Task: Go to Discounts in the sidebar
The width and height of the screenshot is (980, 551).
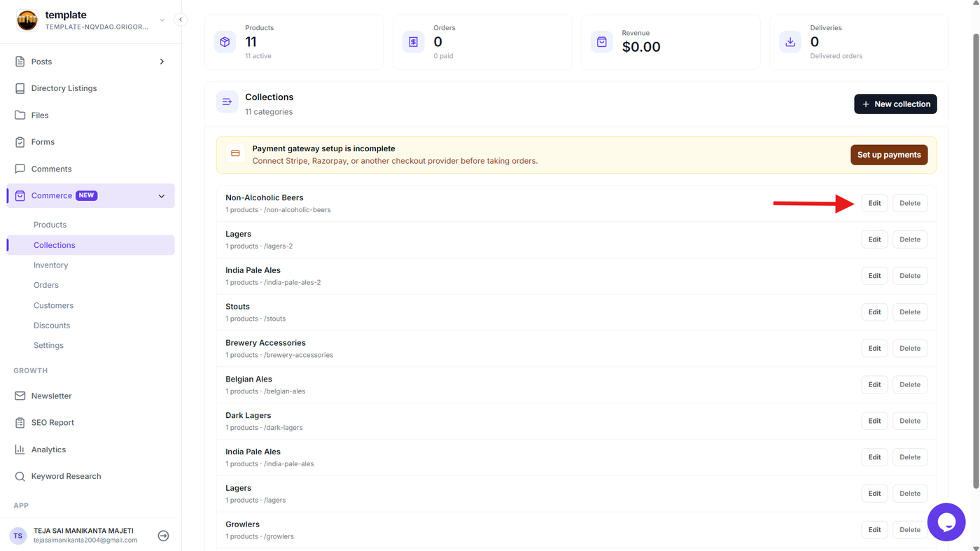Action: click(52, 326)
